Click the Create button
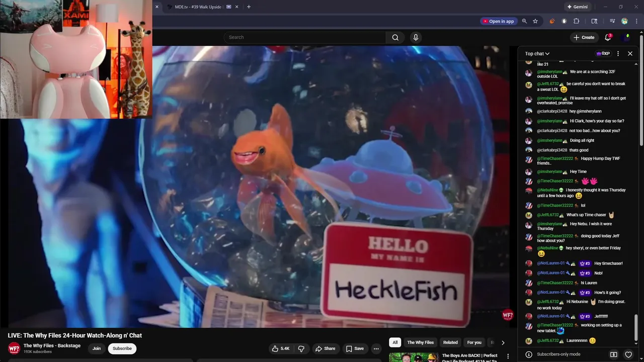The height and width of the screenshot is (362, 644). pos(584,37)
